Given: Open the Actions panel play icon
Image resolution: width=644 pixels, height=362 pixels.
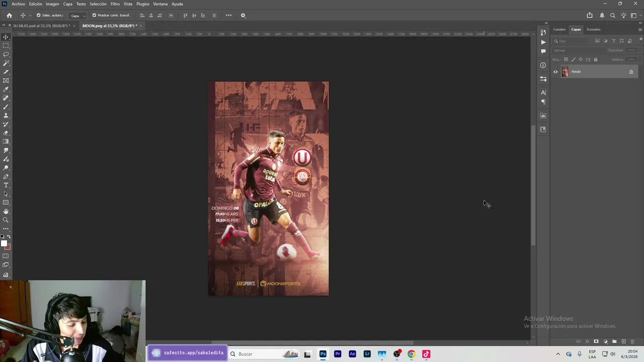Looking at the screenshot, I should coord(543,42).
